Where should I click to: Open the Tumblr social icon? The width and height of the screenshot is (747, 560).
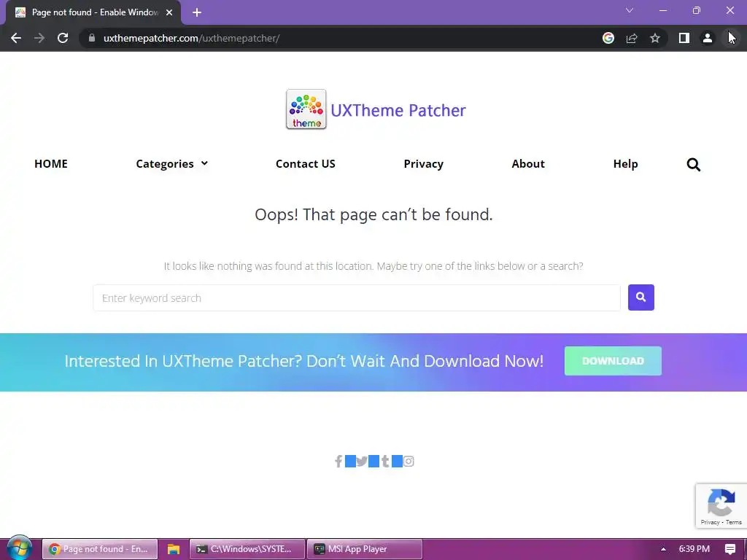385,461
